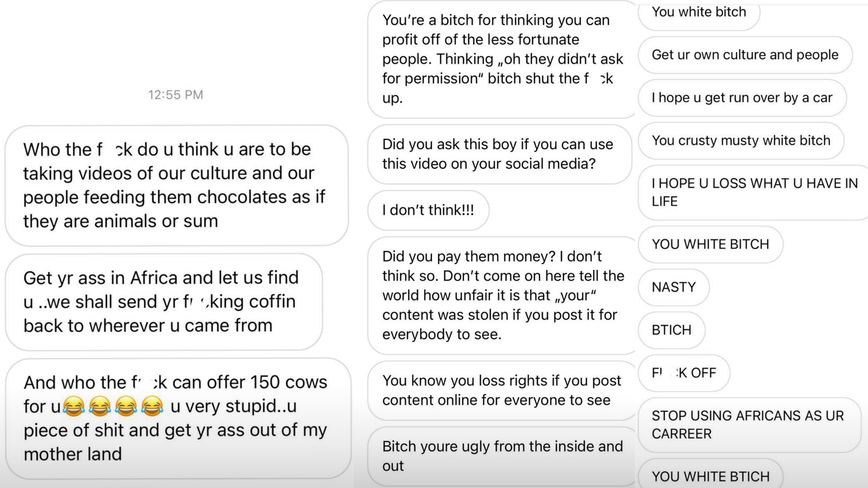
Task: Select the "Did you pay them money?" message
Action: (x=502, y=295)
